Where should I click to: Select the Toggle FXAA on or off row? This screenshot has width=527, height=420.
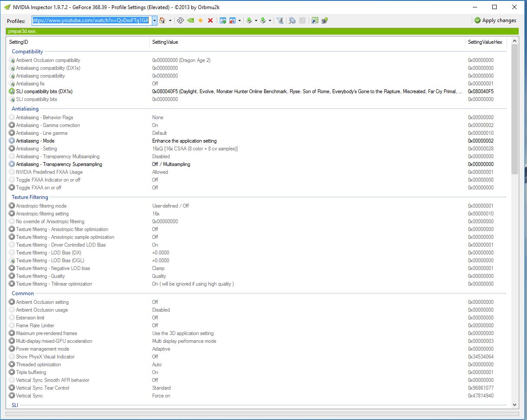pyautogui.click(x=257, y=188)
